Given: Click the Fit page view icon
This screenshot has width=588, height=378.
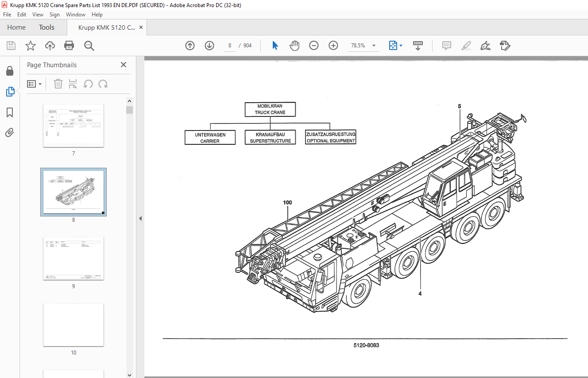Looking at the screenshot, I should tap(393, 46).
